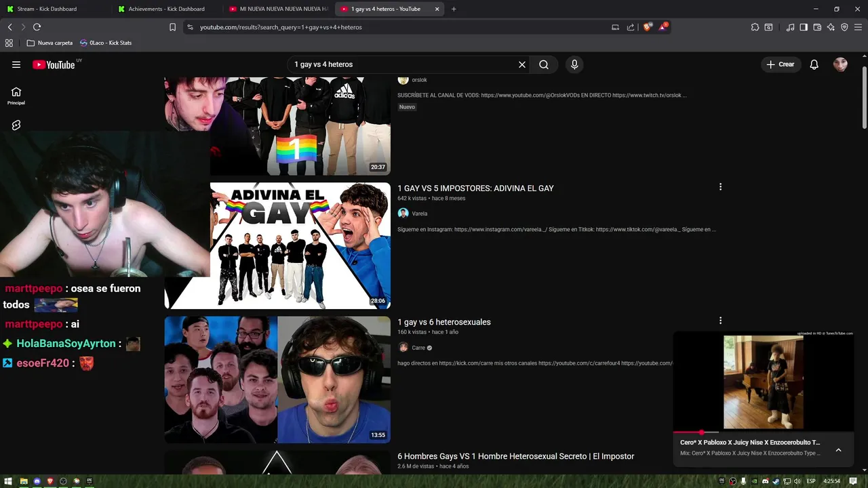The image size is (868, 488).
Task: Click the address bar URL
Action: click(x=281, y=27)
